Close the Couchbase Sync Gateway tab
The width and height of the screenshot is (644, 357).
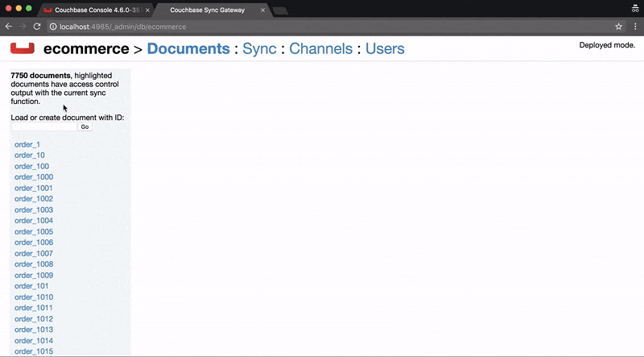click(263, 10)
